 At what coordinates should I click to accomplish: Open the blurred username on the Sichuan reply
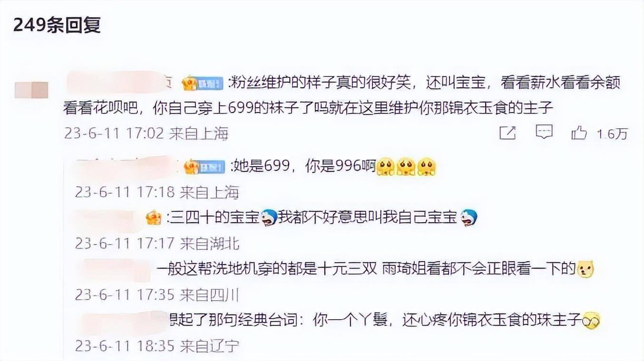tap(115, 269)
